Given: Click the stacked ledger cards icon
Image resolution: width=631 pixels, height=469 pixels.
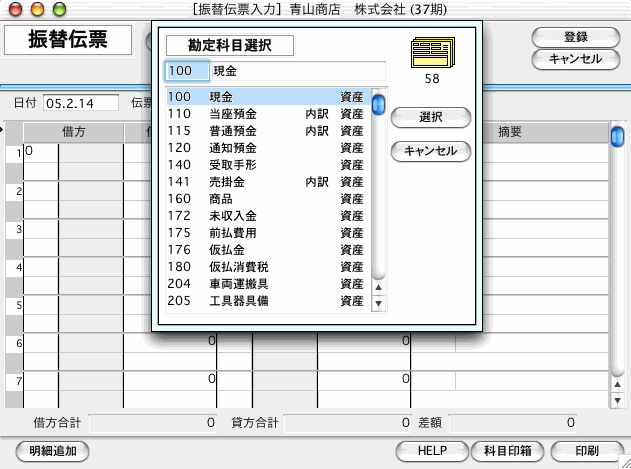Looking at the screenshot, I should 432,51.
